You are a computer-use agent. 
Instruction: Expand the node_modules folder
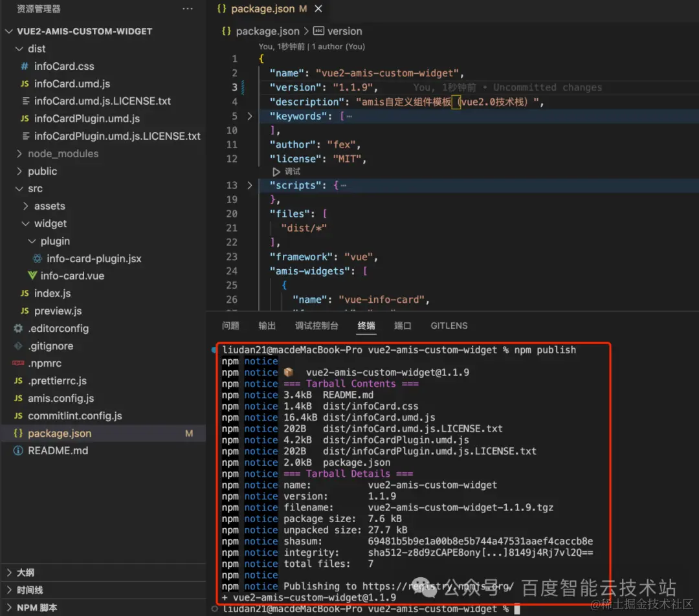click(x=63, y=153)
